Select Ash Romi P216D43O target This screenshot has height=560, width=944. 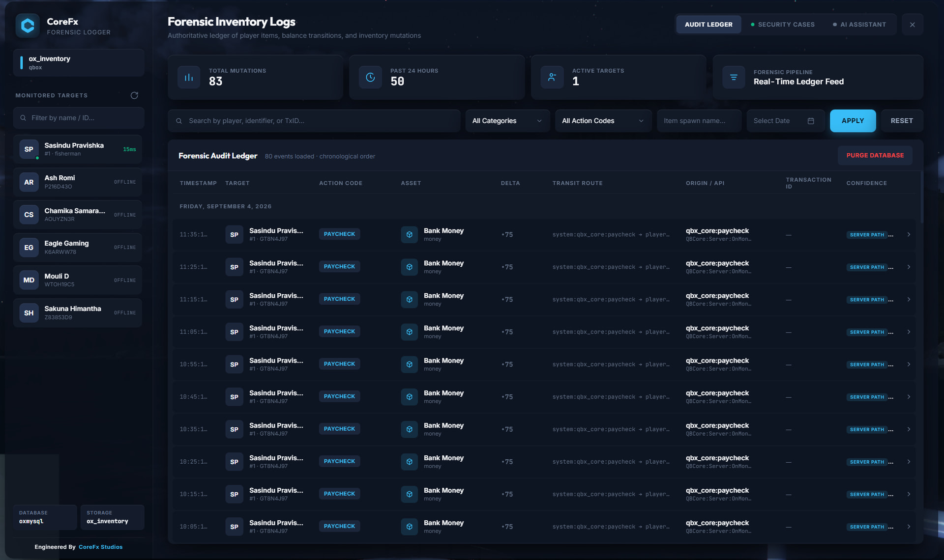[x=78, y=182]
